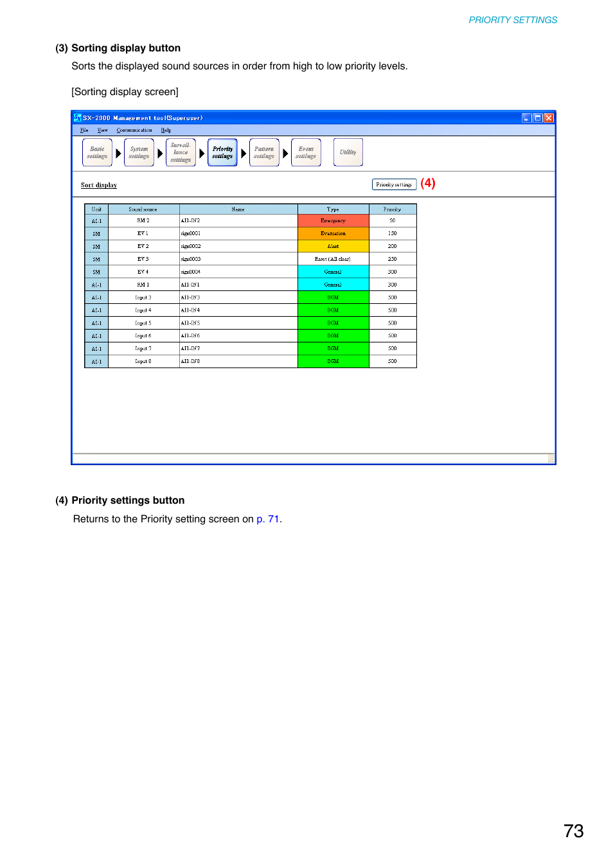Go to Event settings step
Viewport: 613px width, 868px height.
point(306,152)
